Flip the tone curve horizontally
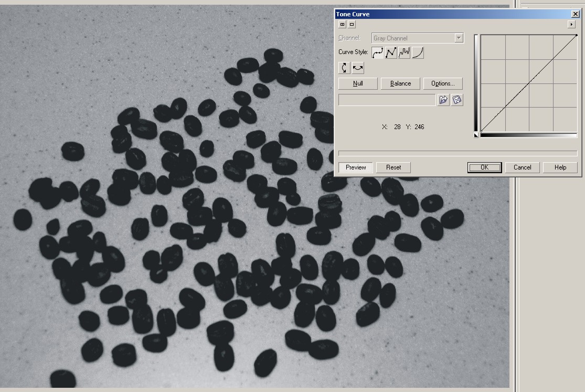Image resolution: width=585 pixels, height=392 pixels. (358, 68)
